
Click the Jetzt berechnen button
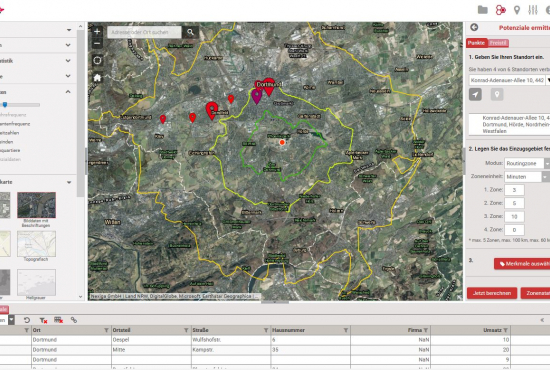click(x=492, y=293)
